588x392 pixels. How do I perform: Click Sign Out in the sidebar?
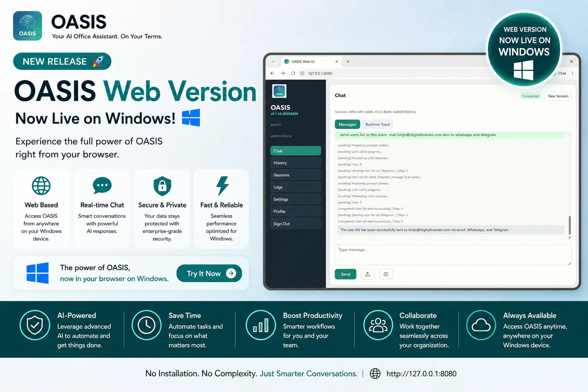(x=295, y=224)
